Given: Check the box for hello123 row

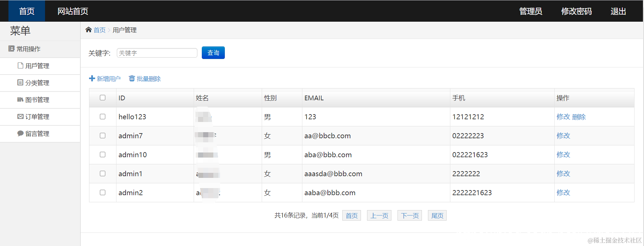Looking at the screenshot, I should (103, 117).
